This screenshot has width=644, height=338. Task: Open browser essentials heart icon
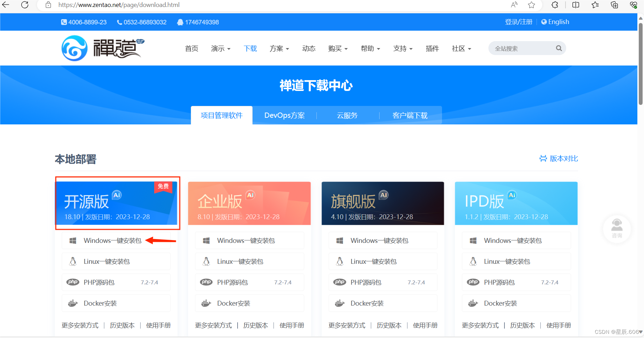tap(634, 5)
